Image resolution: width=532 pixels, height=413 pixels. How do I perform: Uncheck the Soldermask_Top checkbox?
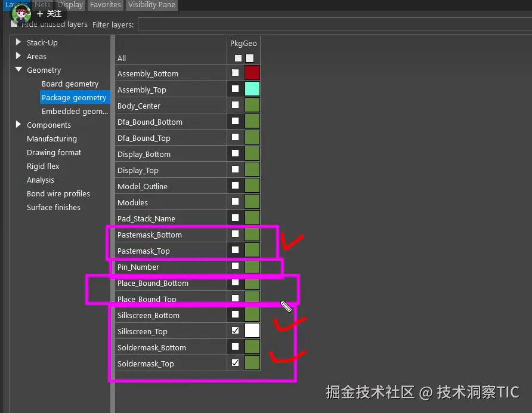tap(235, 363)
